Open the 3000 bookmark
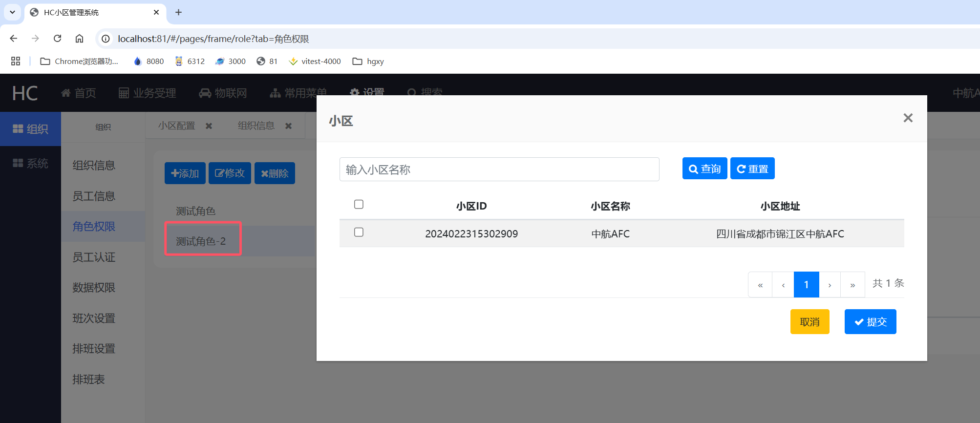 pyautogui.click(x=231, y=61)
